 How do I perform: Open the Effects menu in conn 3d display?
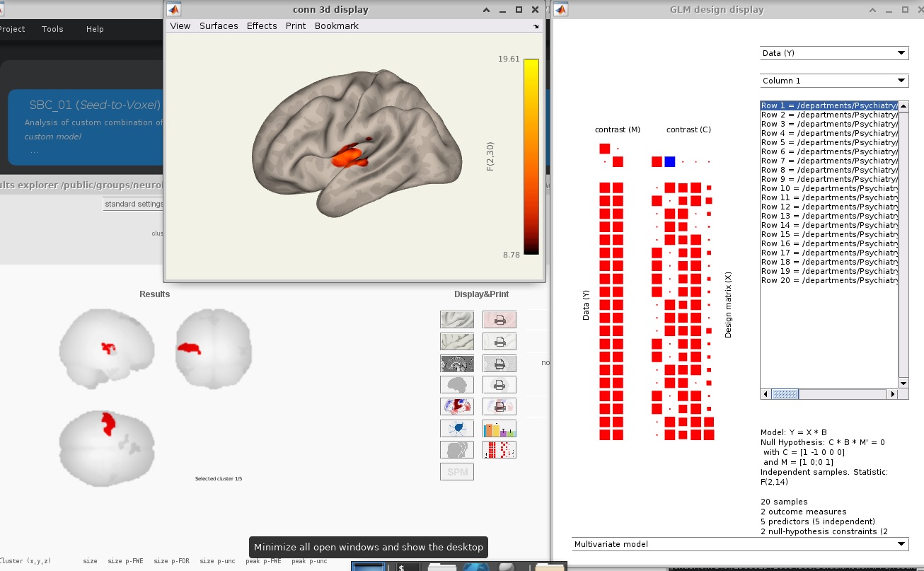point(262,25)
